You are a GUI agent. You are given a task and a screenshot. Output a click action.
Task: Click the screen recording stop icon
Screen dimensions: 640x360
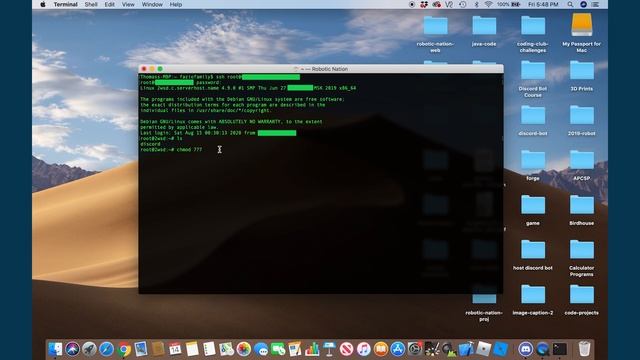point(412,4)
